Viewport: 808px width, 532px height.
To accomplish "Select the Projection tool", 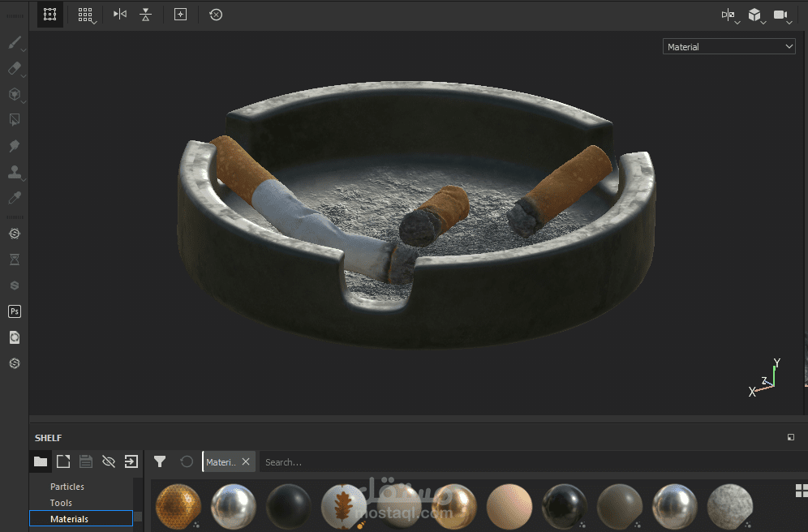I will (15, 94).
